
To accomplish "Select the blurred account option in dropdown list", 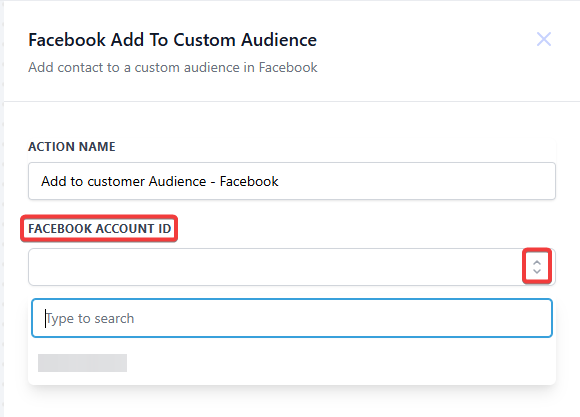I will pyautogui.click(x=82, y=363).
